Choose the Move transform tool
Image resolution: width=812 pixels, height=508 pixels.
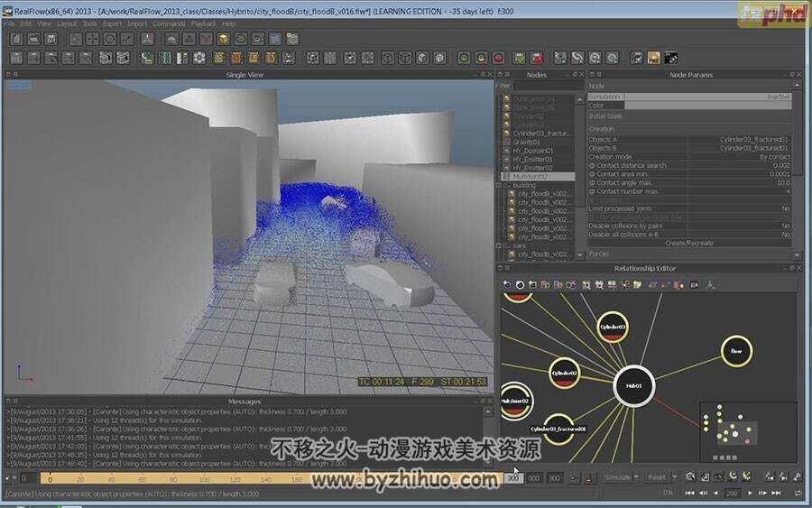93,39
